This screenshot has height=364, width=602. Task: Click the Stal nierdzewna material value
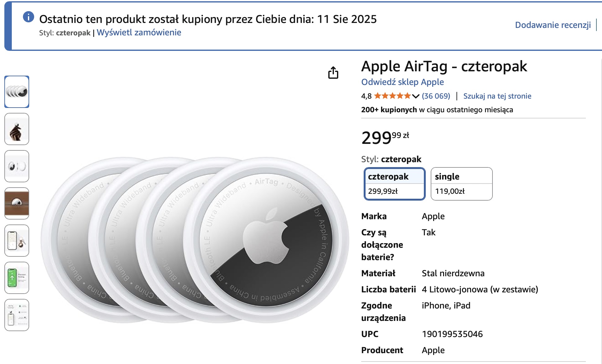click(x=453, y=273)
